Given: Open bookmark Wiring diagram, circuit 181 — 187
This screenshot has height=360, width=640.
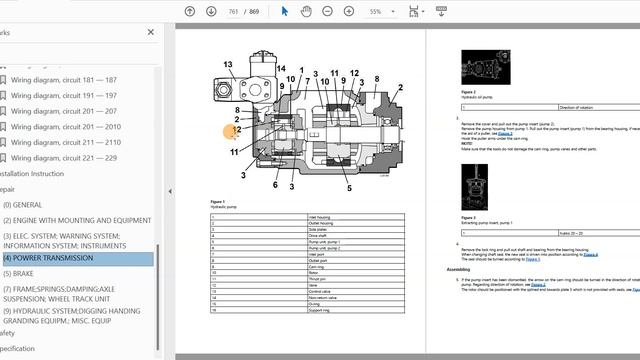Looking at the screenshot, I should point(64,80).
